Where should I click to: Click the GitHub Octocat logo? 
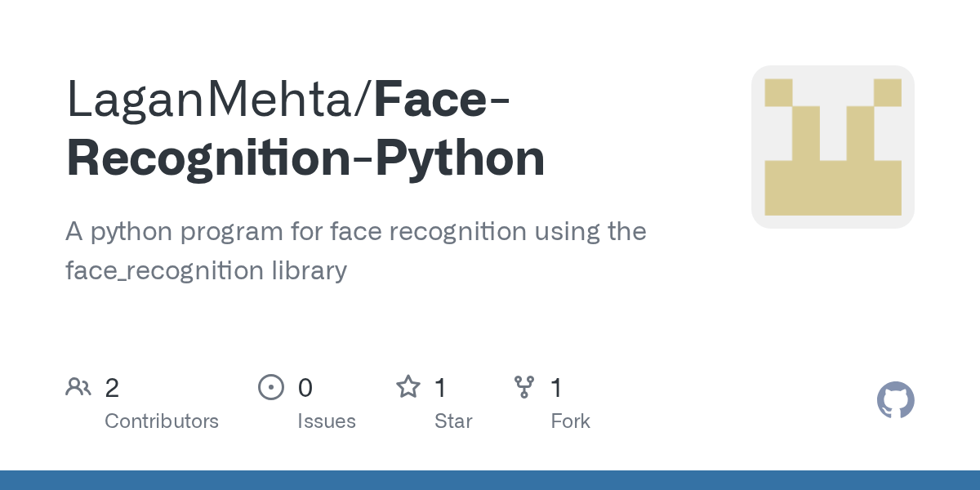(x=896, y=400)
